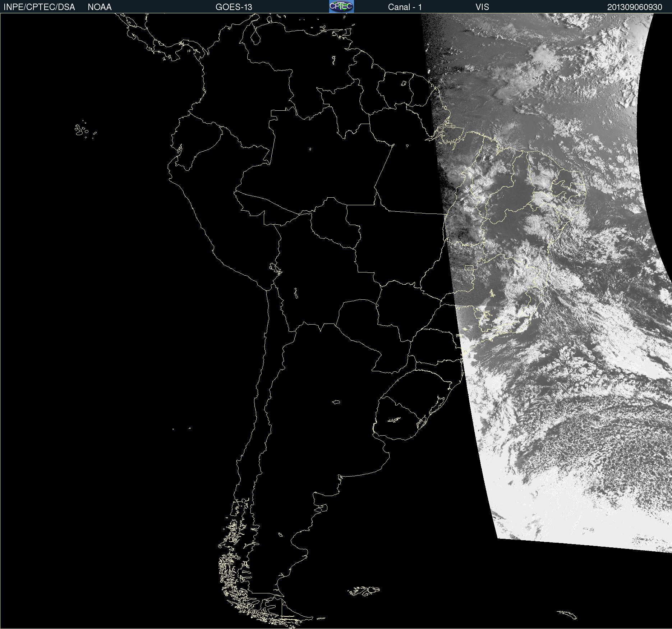Click the GOES-13 satellite label

234,7
